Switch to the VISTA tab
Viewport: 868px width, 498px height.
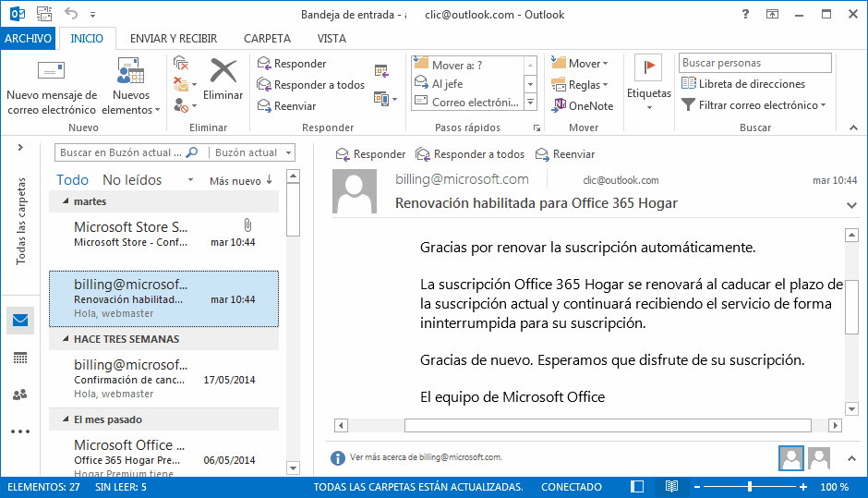(x=332, y=38)
